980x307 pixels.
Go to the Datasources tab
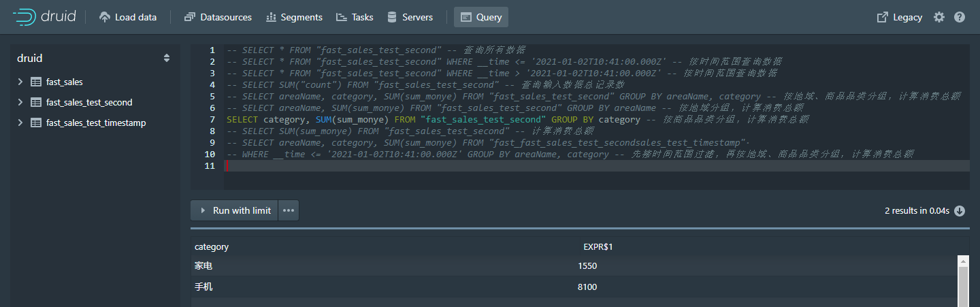pos(218,17)
